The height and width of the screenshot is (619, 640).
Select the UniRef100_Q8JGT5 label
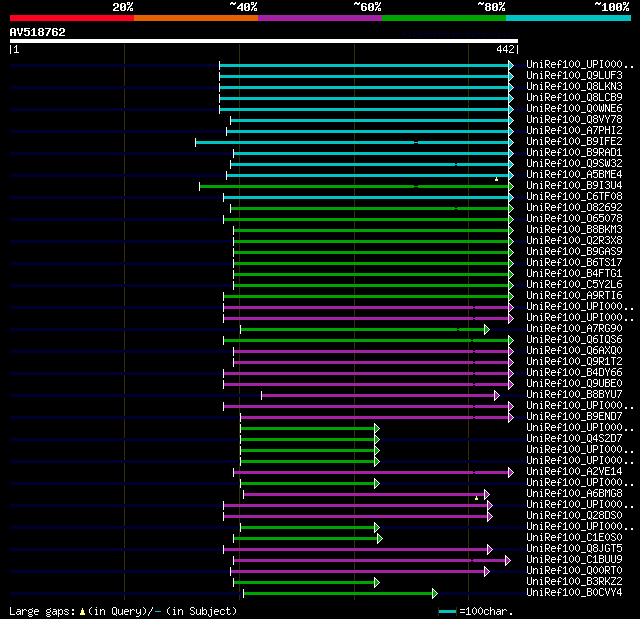(x=574, y=549)
